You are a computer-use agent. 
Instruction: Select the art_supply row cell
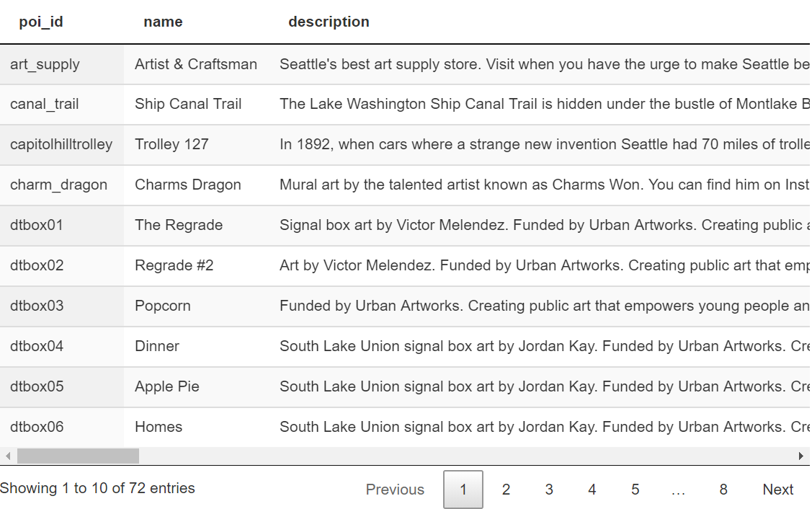(62, 64)
